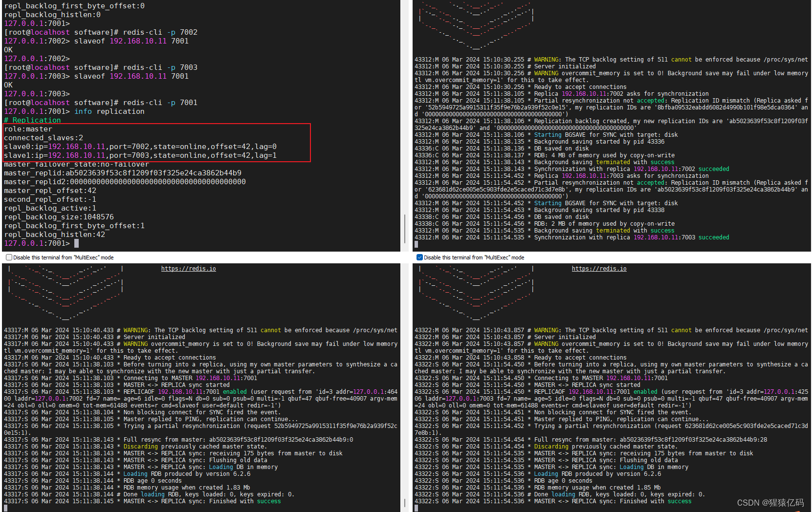The height and width of the screenshot is (512, 812).
Task: Click the 'master_replid2:0000...' line
Action: 125,182
